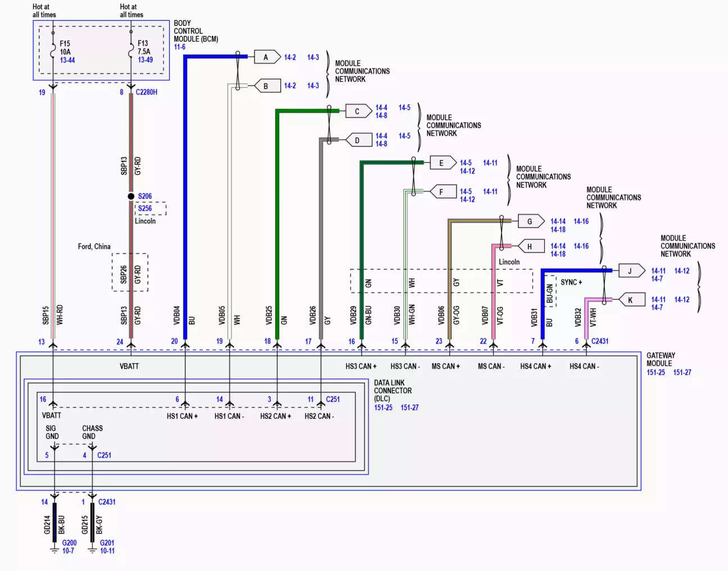Select the F13 7.5A fuse symbol
Screen dimensions: 728x571
click(x=131, y=52)
